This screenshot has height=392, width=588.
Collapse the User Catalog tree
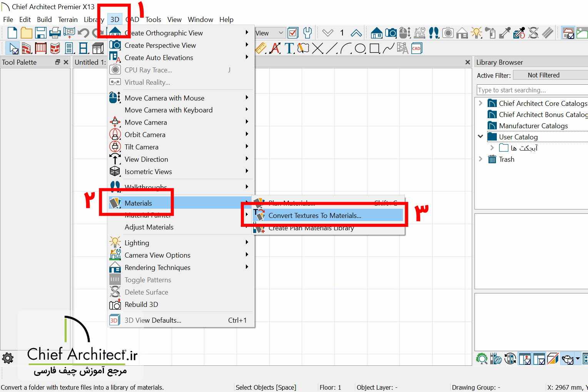coord(480,136)
